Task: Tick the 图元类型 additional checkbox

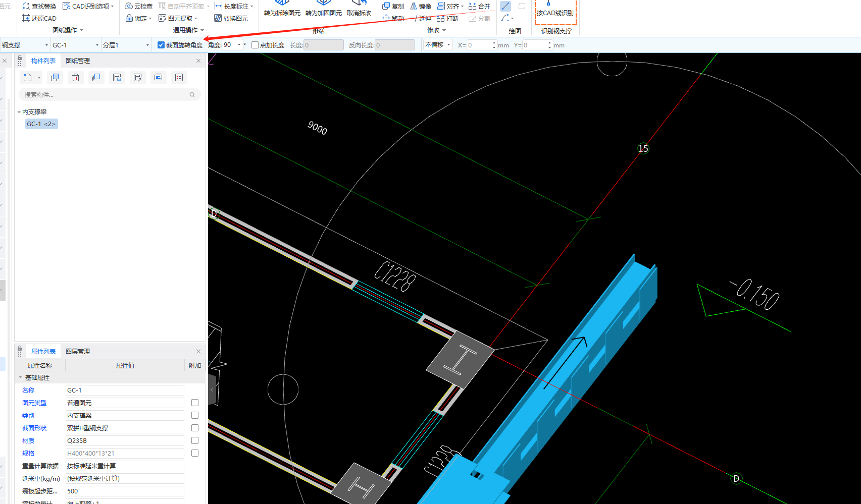Action: pos(195,403)
